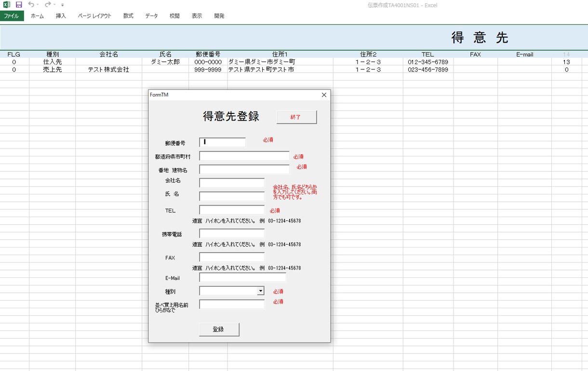The image size is (588, 371).
Task: Open the Quick Access Toolbar customize arrow
Action: (x=63, y=5)
